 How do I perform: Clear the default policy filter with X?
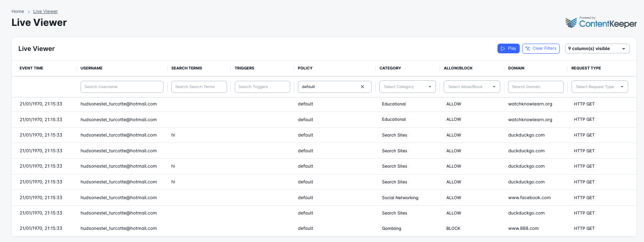(362, 87)
